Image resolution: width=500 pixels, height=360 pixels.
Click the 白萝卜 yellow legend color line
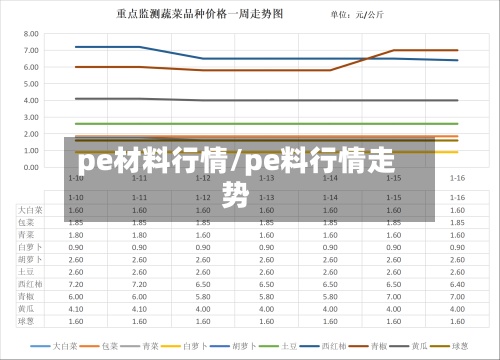point(171,346)
